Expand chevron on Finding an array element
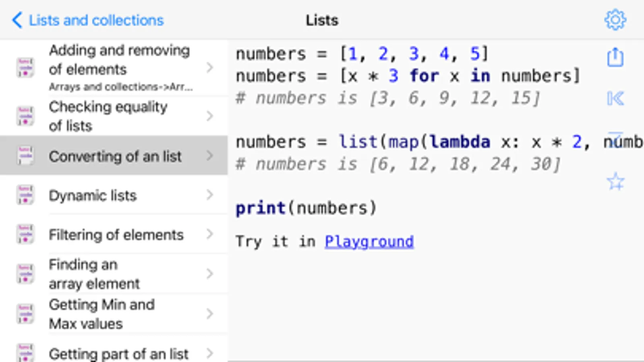Screen dimensions: 644x362 coord(209,274)
